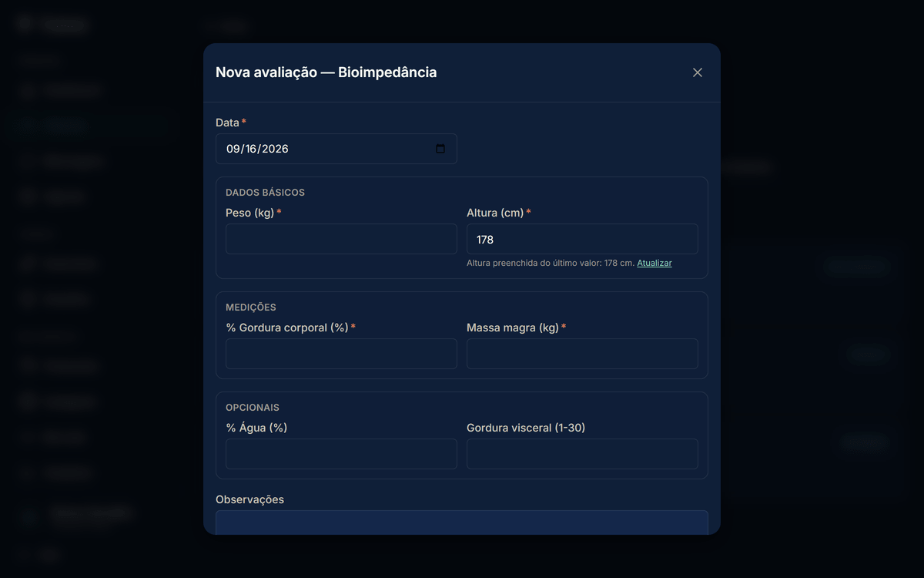The image size is (924, 578).
Task: Follow the Atualizar link under Altura
Action: (x=654, y=263)
